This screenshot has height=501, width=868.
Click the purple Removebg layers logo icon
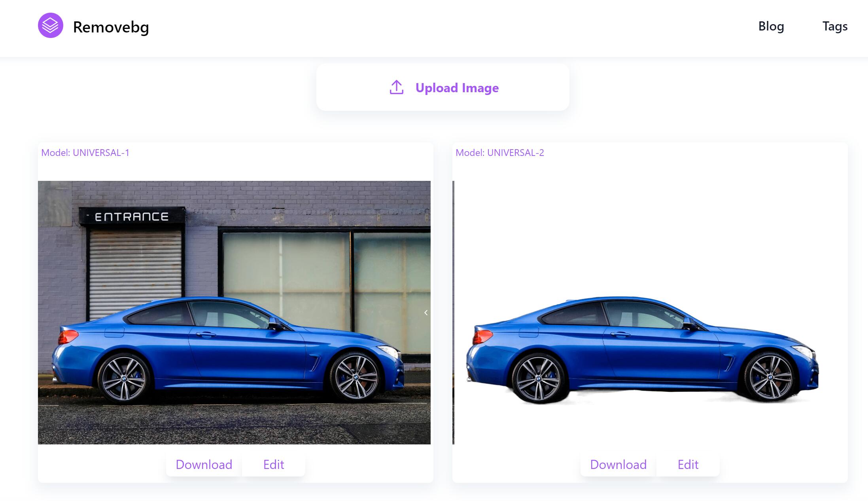click(50, 26)
